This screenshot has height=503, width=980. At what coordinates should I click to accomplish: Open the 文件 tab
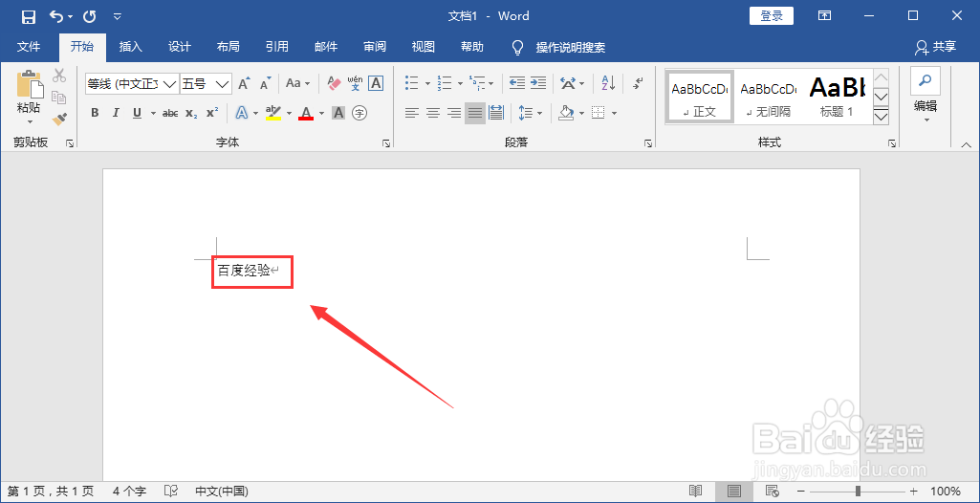[x=28, y=47]
